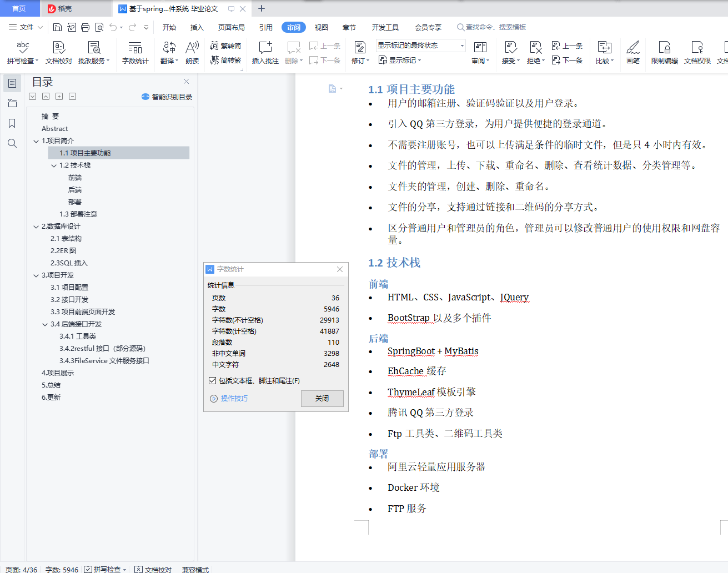
Task: Click 关闭 button in word count dialog
Action: [x=322, y=399]
